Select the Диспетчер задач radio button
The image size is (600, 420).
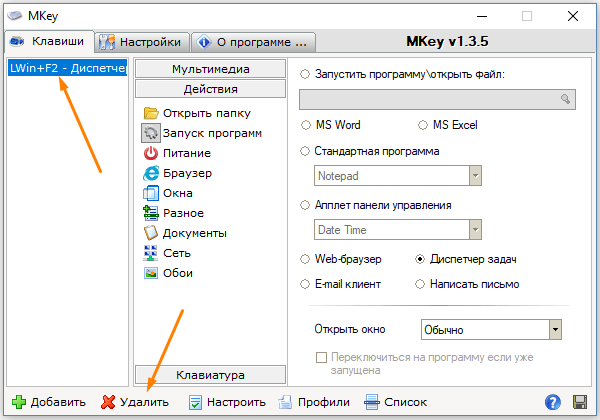(x=420, y=259)
